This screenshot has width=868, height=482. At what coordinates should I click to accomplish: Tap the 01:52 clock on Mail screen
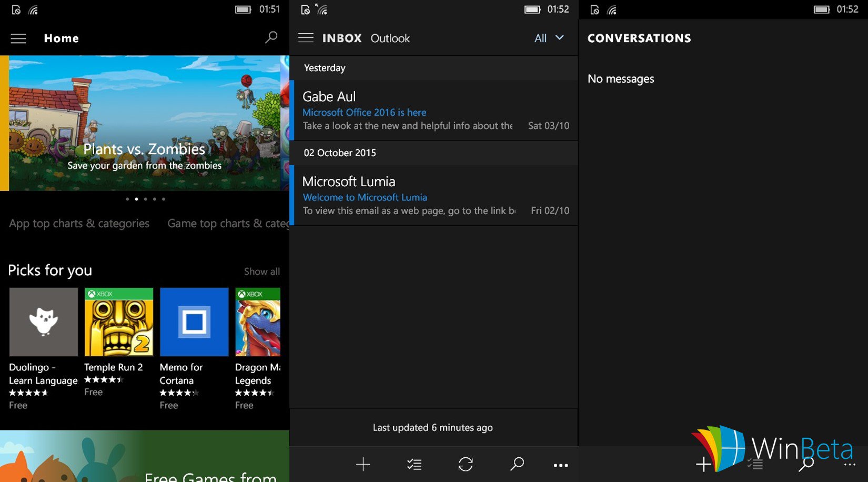coord(558,9)
